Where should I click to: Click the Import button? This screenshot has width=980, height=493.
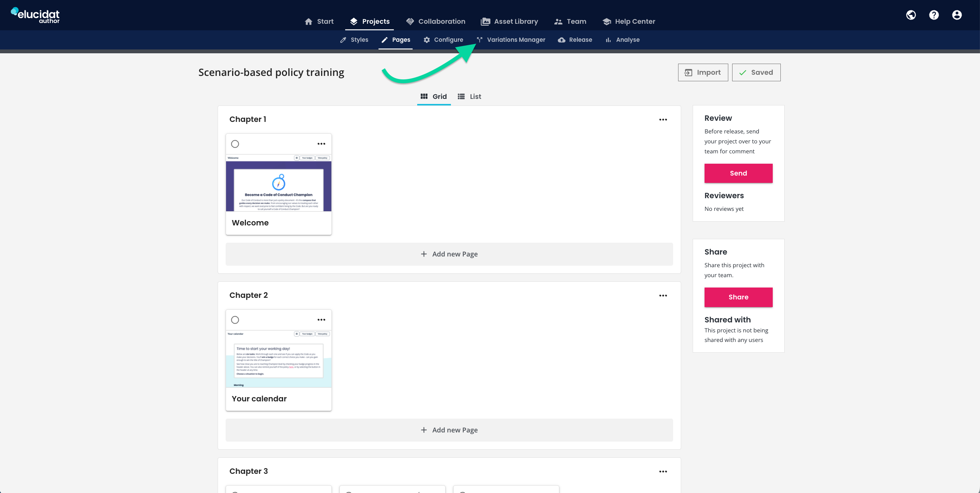click(703, 72)
